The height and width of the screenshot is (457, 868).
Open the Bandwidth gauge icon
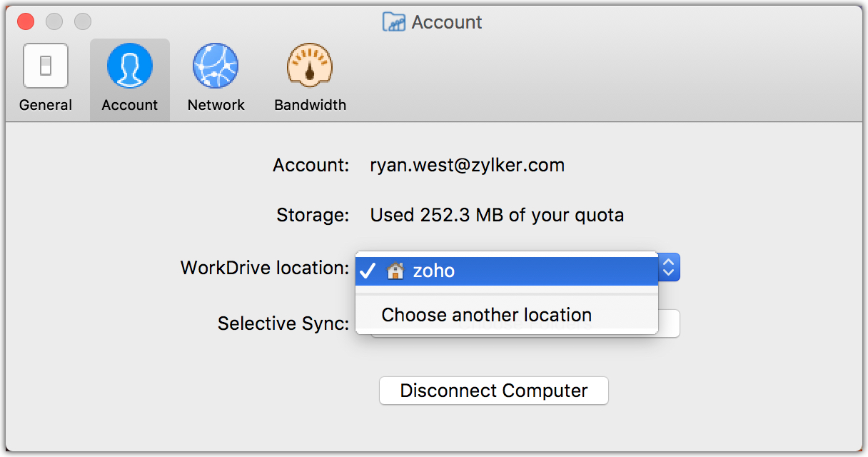310,66
